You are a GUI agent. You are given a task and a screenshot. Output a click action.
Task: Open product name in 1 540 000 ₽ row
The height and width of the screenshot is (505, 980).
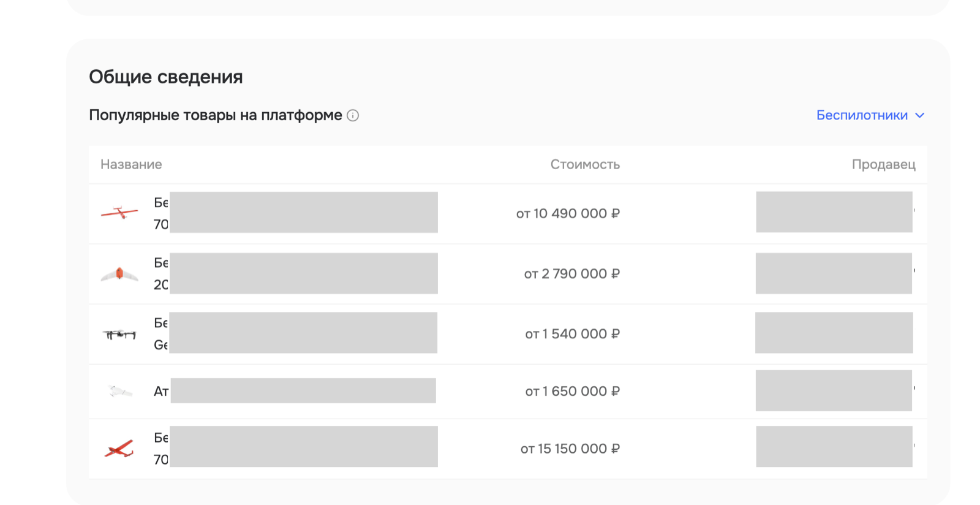click(296, 333)
